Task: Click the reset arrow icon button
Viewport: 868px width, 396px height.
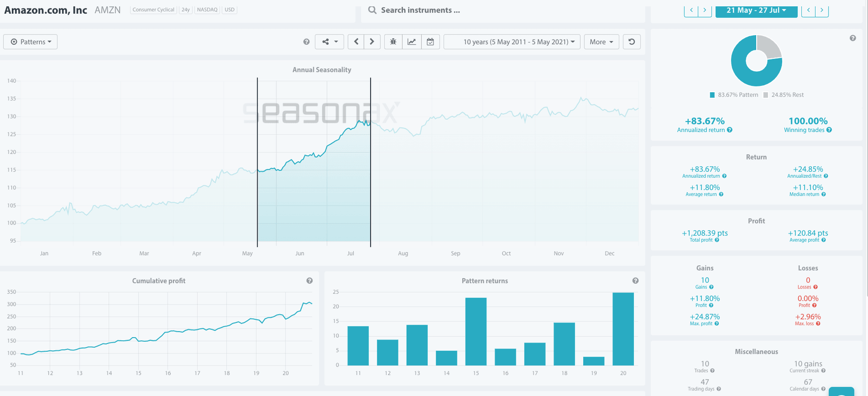Action: (631, 42)
